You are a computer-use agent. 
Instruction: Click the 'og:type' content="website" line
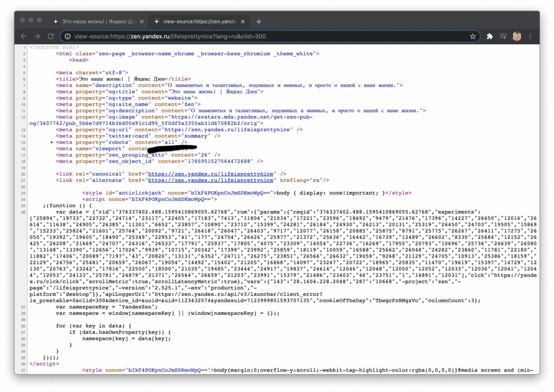(x=127, y=98)
